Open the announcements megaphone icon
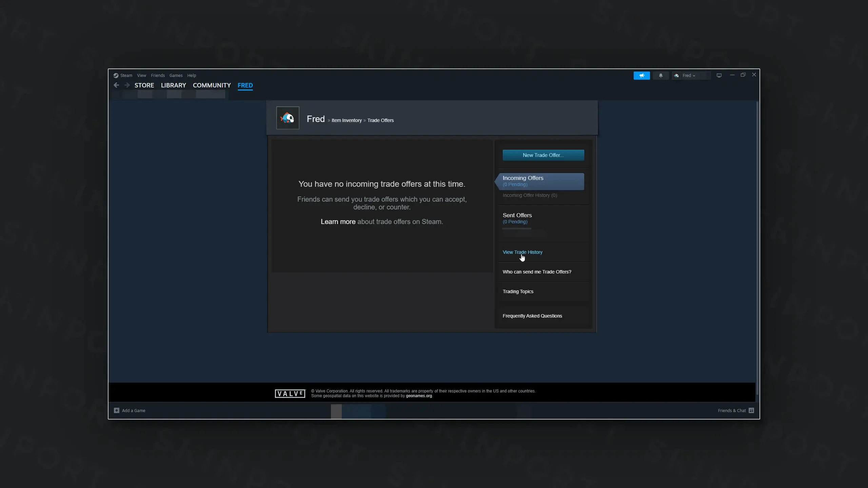 click(x=642, y=76)
